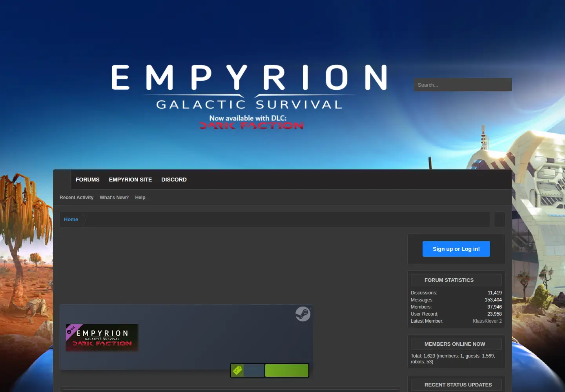Click the home square left of FORUMS
Viewport: 565px width, 392px height.
pyautogui.click(x=62, y=180)
